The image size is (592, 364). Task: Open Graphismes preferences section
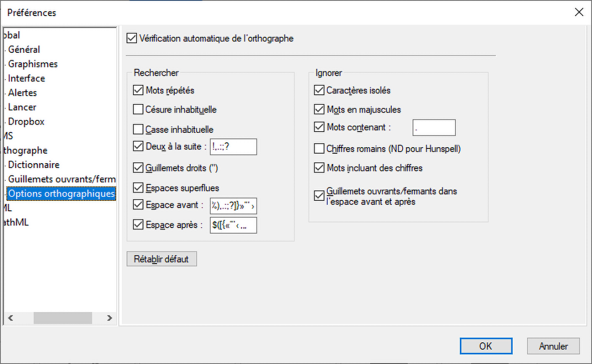[x=33, y=64]
